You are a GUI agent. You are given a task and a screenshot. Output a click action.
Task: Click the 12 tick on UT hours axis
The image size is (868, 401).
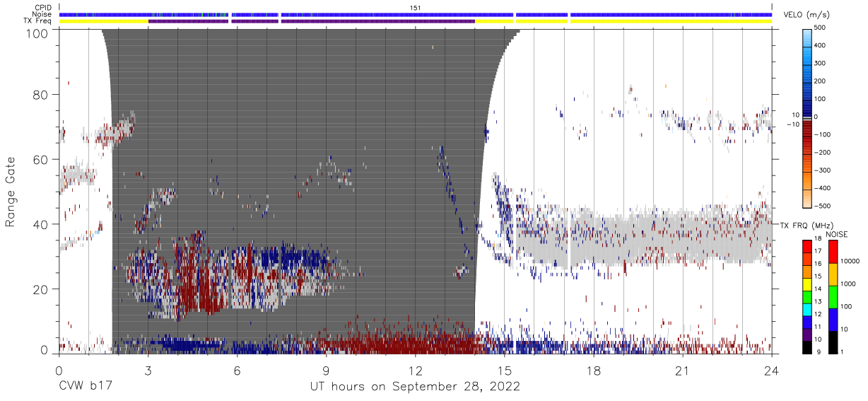(415, 369)
